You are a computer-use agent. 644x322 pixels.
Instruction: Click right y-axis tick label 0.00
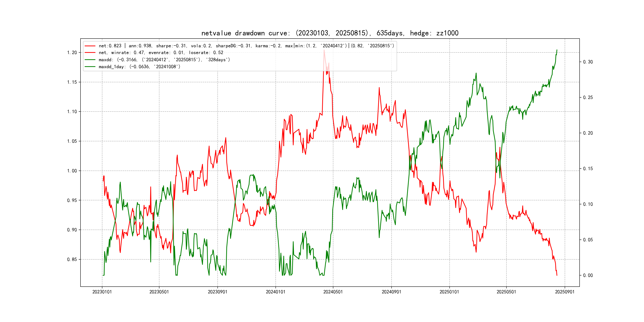pyautogui.click(x=588, y=275)
